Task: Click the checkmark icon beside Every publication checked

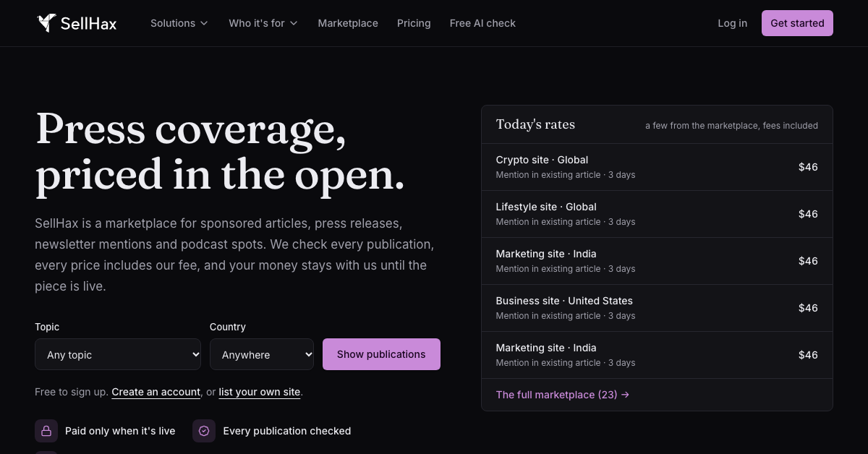Action: click(204, 431)
